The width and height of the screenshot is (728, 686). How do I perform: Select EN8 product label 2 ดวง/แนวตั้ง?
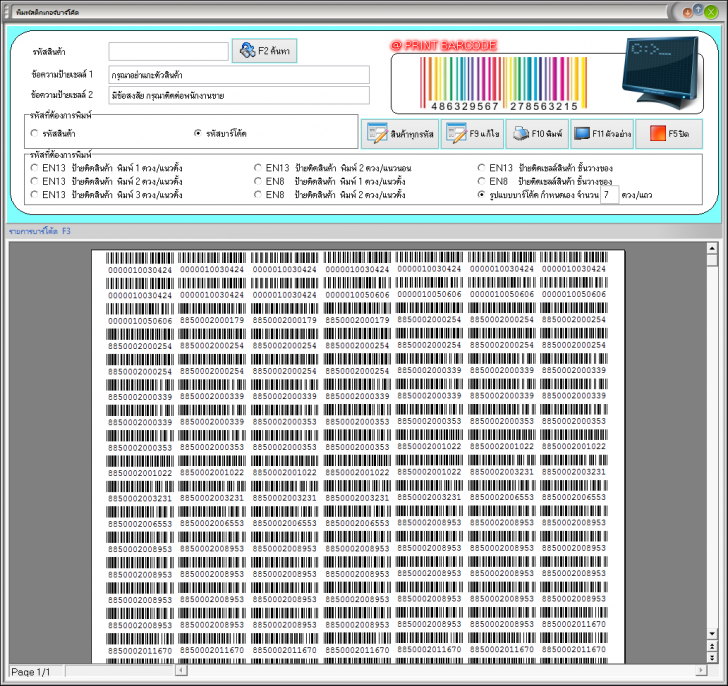tap(258, 194)
